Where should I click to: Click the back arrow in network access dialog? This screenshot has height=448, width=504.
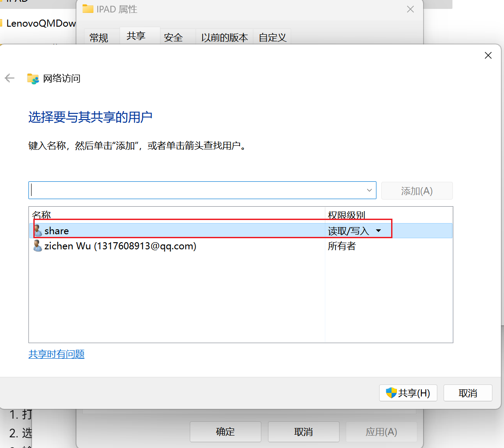(x=9, y=79)
